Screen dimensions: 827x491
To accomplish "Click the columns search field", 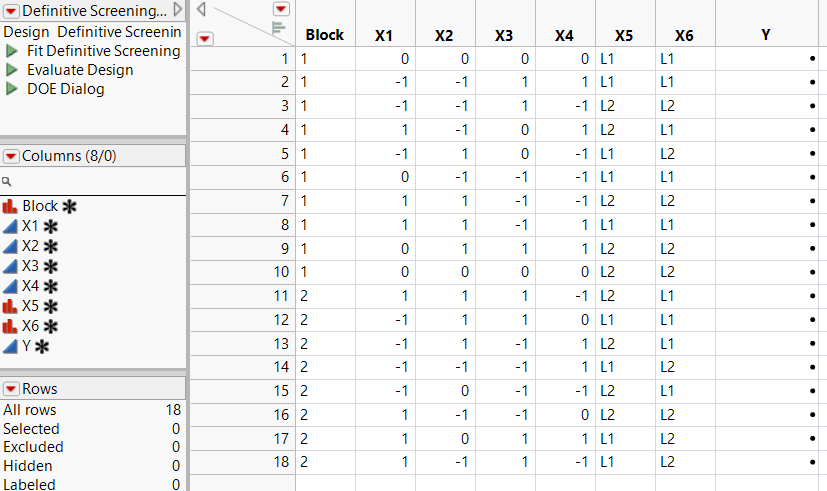I will click(95, 182).
